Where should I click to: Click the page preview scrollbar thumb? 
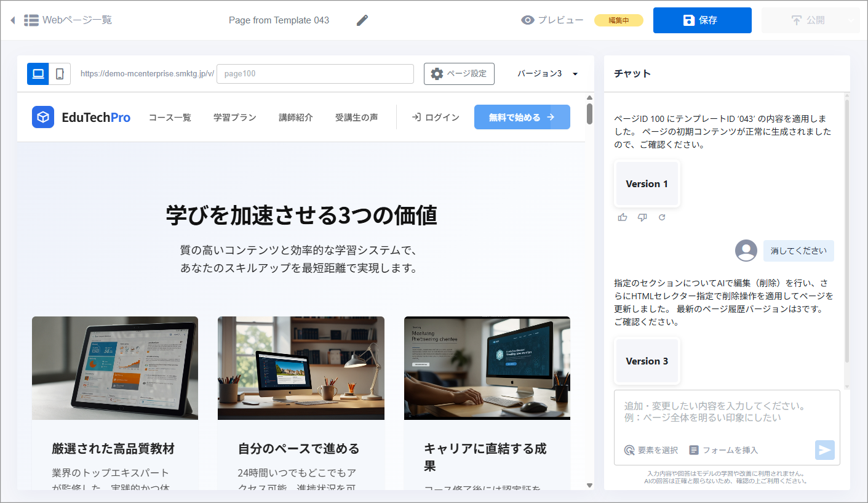[x=589, y=114]
